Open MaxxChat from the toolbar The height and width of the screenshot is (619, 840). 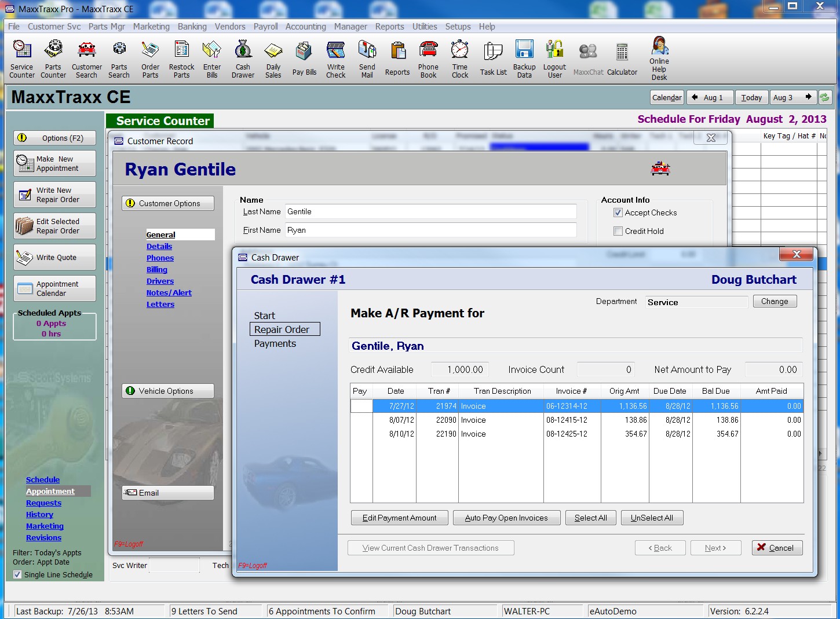[588, 59]
